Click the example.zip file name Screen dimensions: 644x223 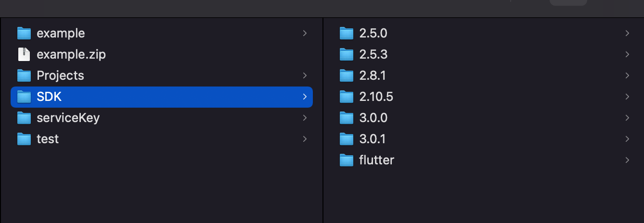(71, 54)
